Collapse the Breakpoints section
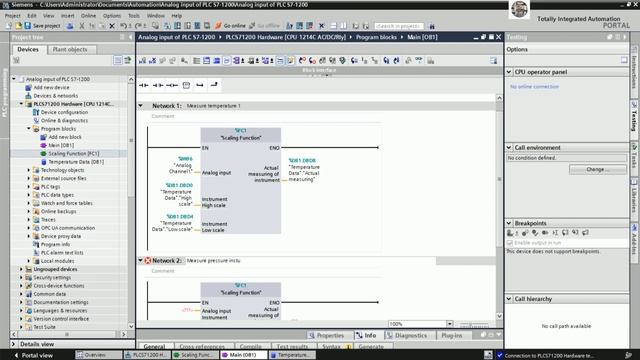Screen dimensions: 640x360 509,223
